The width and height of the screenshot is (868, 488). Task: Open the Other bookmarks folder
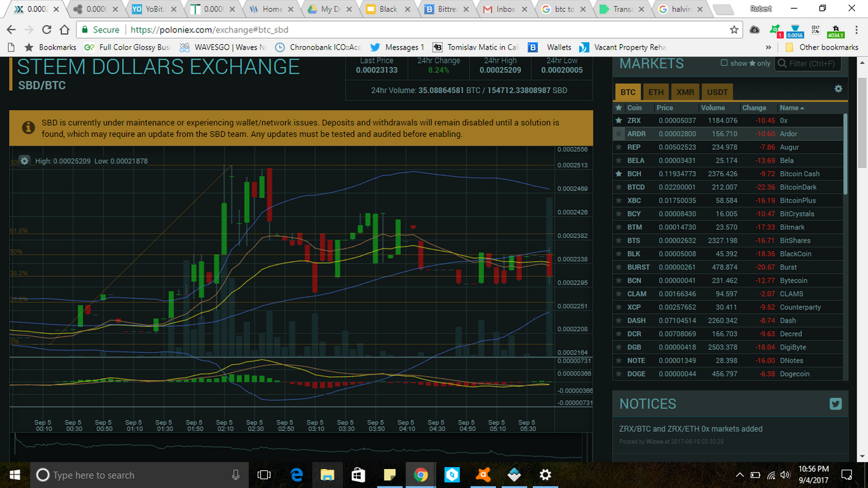(822, 47)
